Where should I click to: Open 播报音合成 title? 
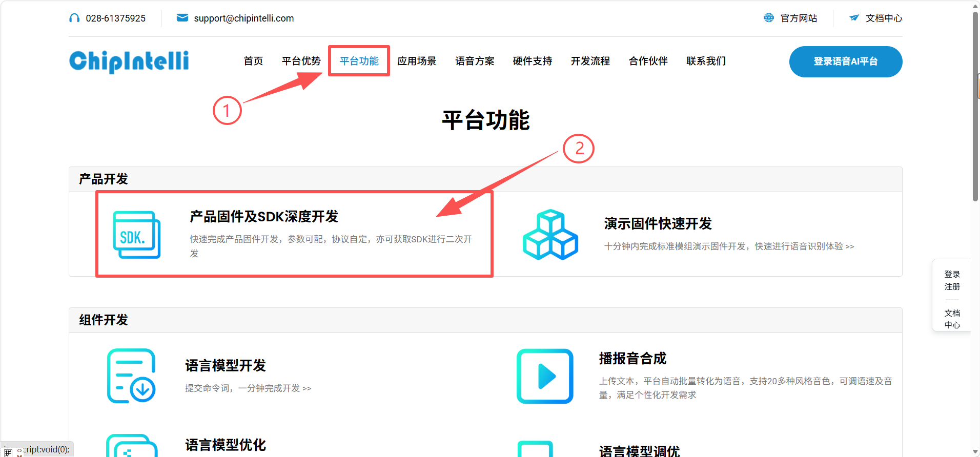click(632, 359)
